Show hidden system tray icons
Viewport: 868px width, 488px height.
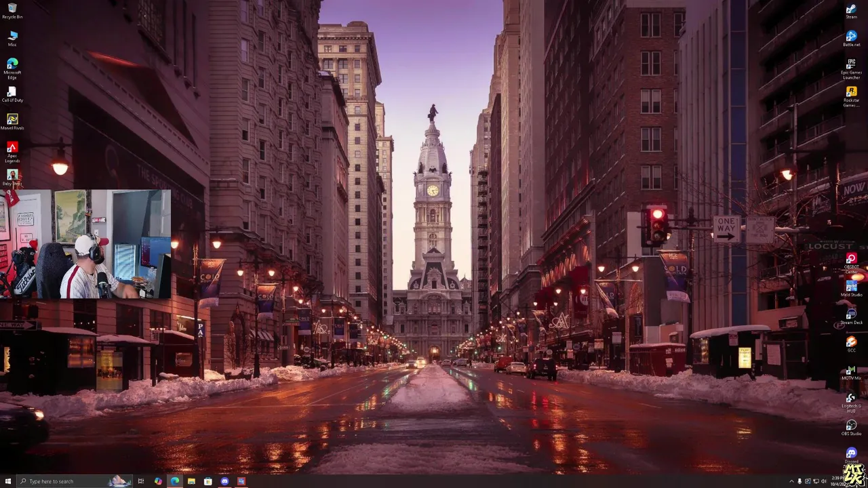coord(791,481)
